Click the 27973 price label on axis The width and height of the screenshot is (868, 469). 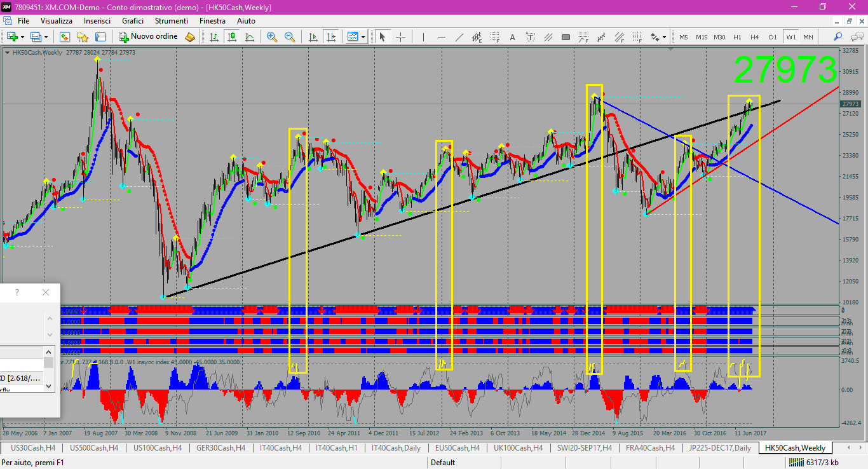click(850, 104)
